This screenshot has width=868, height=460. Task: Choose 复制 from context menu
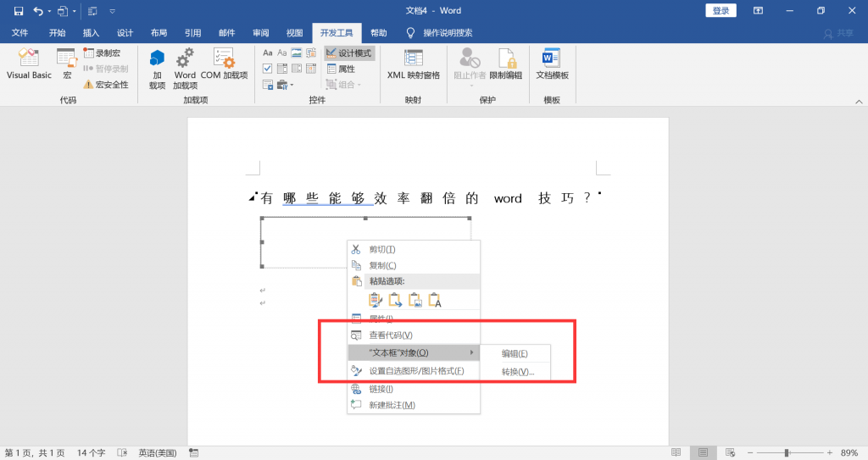tap(414, 266)
